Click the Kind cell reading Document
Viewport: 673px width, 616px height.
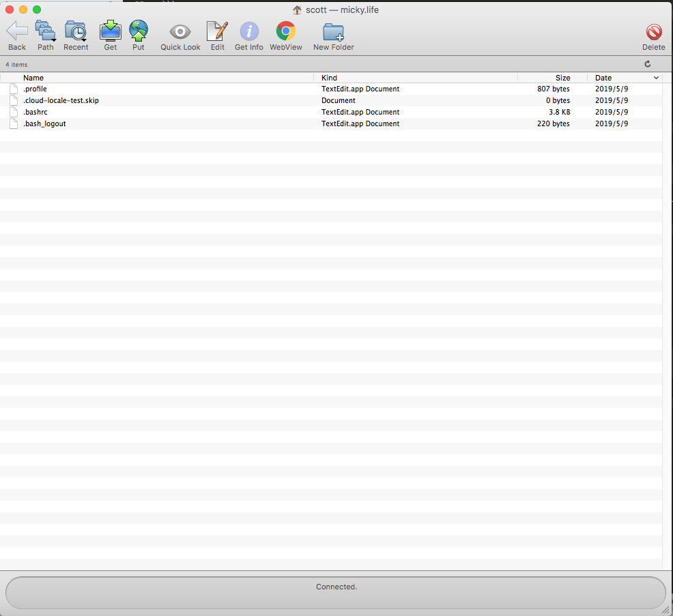coord(339,100)
